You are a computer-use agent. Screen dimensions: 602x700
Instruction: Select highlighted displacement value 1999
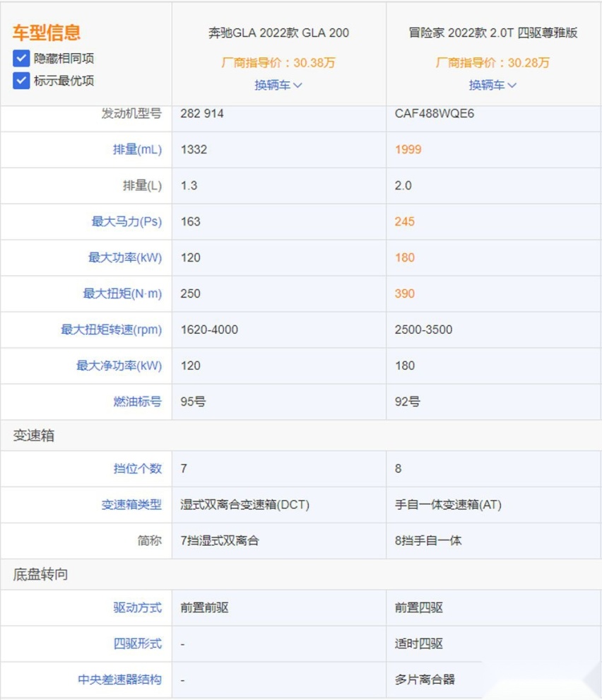pos(408,149)
